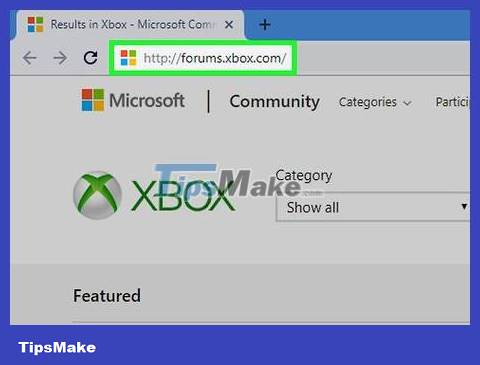Click the Category label text
480x365 pixels.
point(304,176)
